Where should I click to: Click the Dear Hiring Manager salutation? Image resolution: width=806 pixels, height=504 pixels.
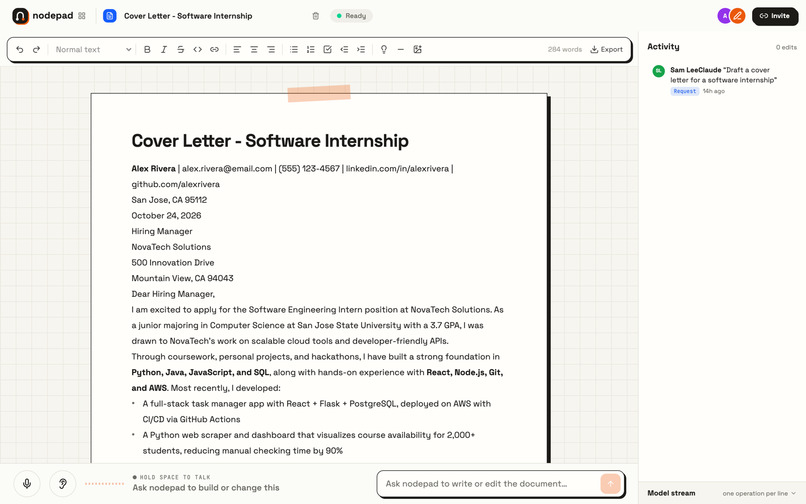point(173,294)
